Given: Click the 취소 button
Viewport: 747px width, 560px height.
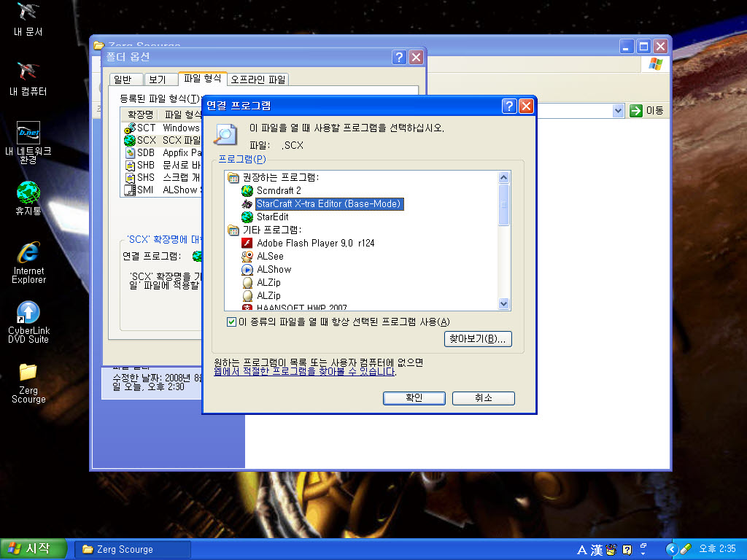Looking at the screenshot, I should click(x=484, y=398).
